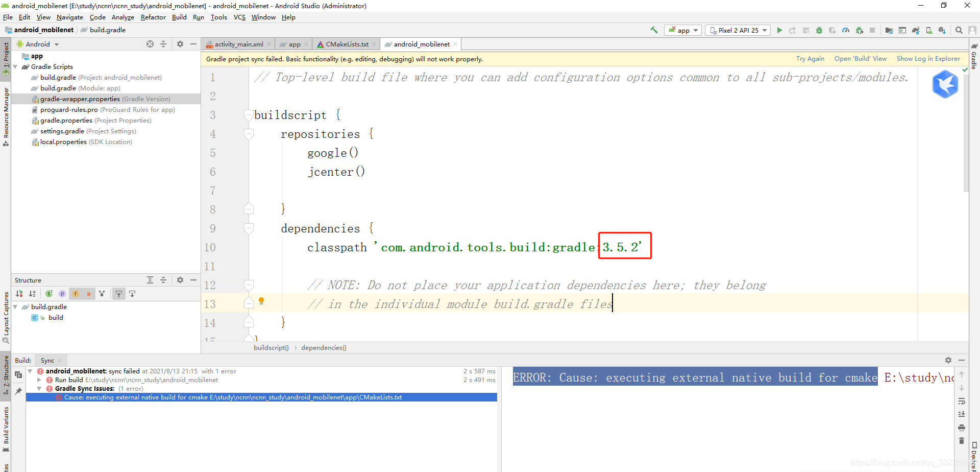Collapse build.gradle node in Structure

pos(15,307)
